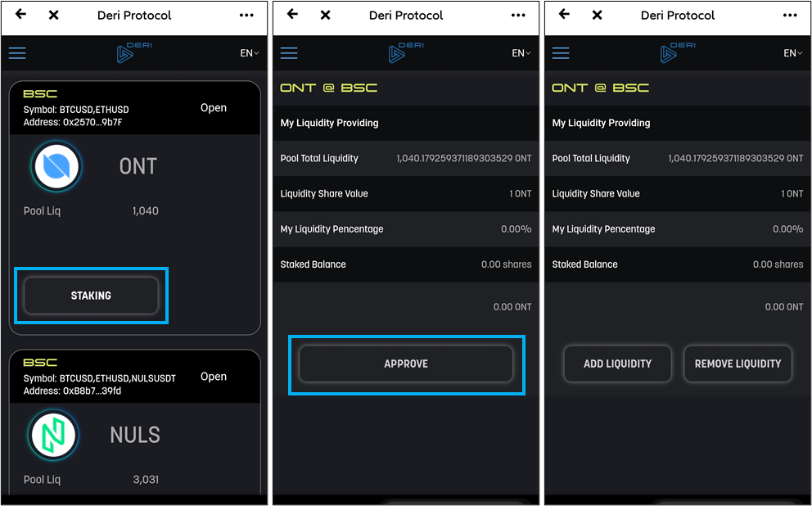Open hamburger menu in right screen
The height and width of the screenshot is (506, 812).
click(561, 53)
